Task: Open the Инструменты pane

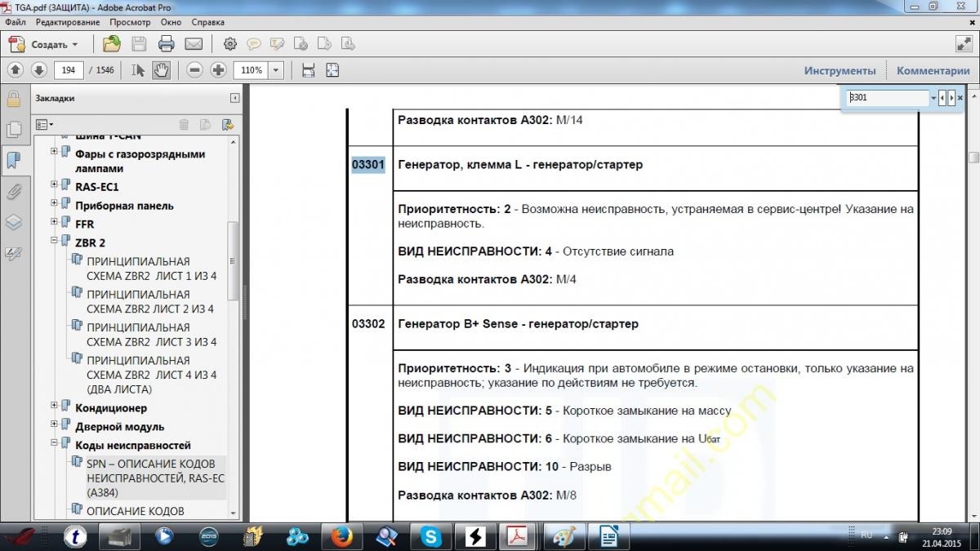Action: tap(840, 71)
